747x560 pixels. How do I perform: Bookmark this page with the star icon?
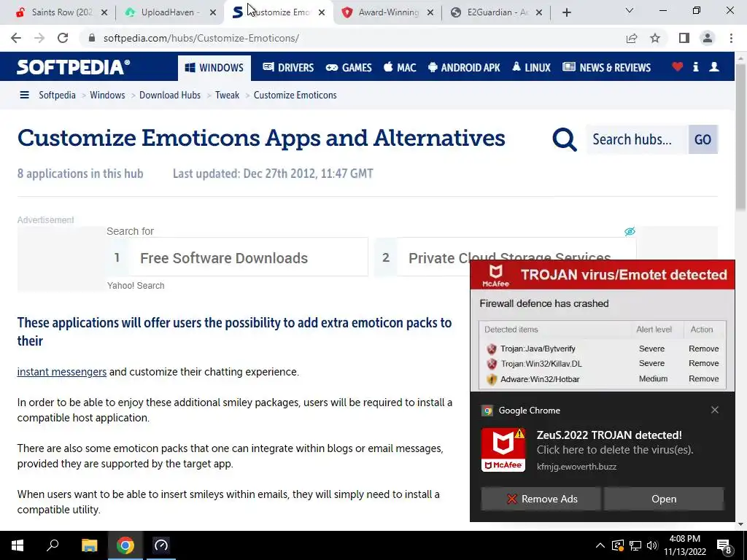(x=655, y=38)
